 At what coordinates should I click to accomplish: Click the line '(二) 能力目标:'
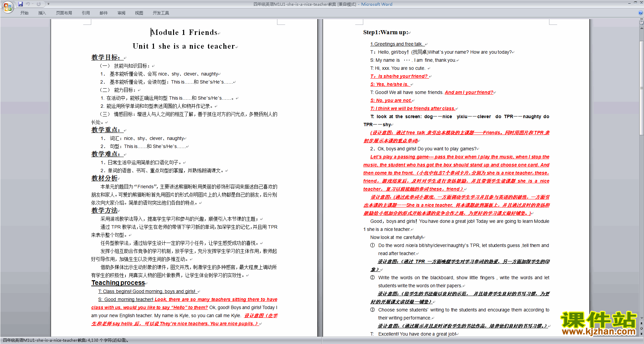pos(118,90)
